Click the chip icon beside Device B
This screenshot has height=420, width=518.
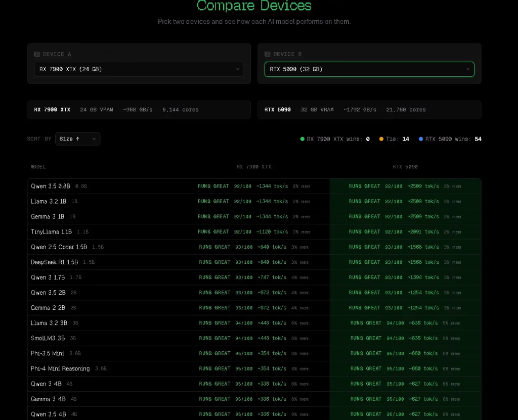click(268, 54)
